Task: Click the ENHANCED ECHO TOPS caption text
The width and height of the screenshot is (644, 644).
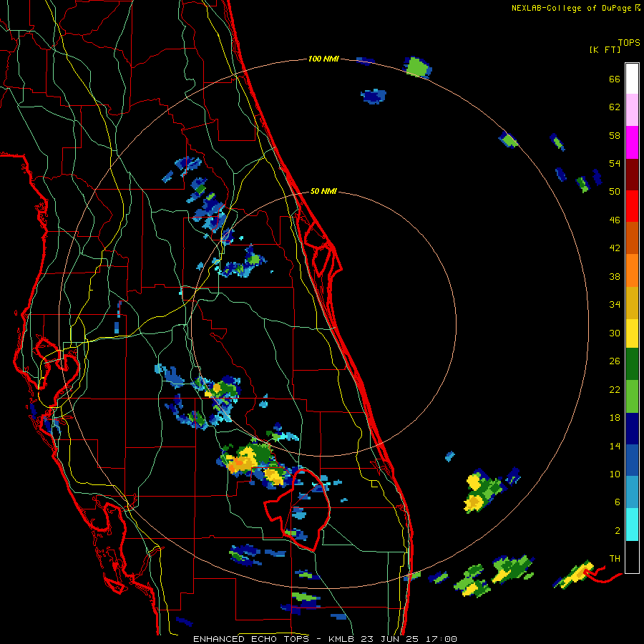Action: coord(251,639)
